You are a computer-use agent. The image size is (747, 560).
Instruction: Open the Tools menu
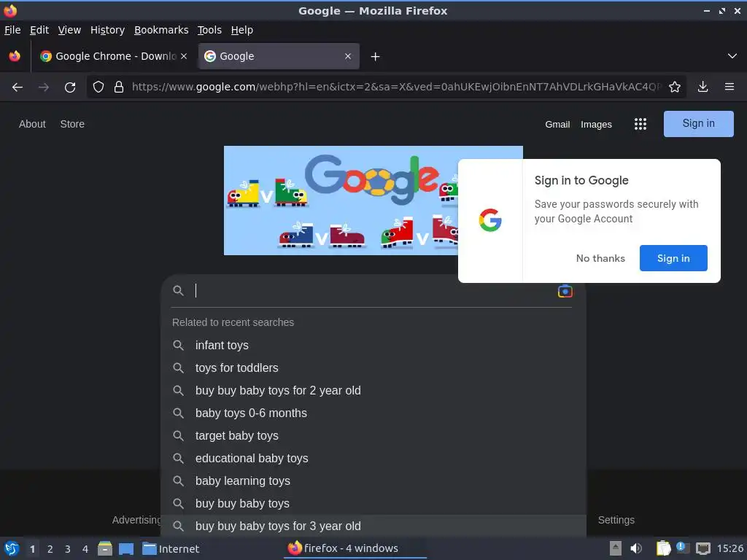point(209,30)
